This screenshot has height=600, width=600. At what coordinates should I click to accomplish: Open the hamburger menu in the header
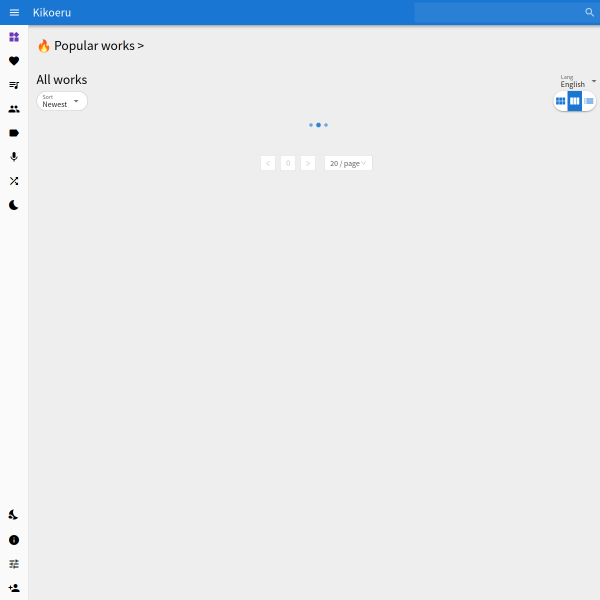(14, 13)
